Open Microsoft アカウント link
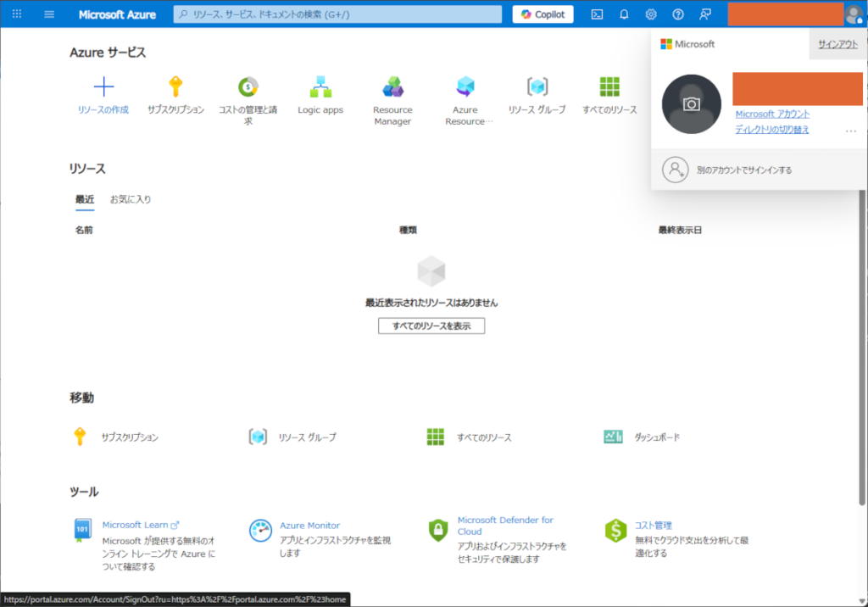This screenshot has height=607, width=868. [x=772, y=114]
